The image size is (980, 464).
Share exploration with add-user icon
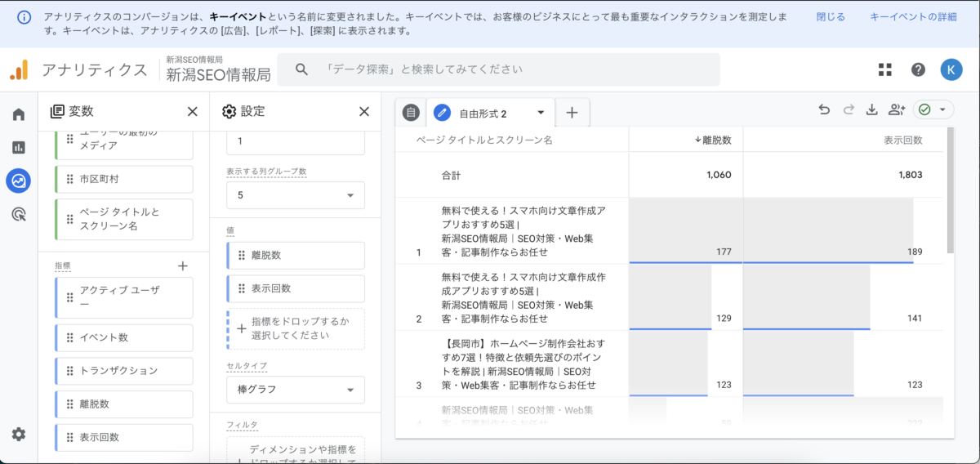coord(897,110)
